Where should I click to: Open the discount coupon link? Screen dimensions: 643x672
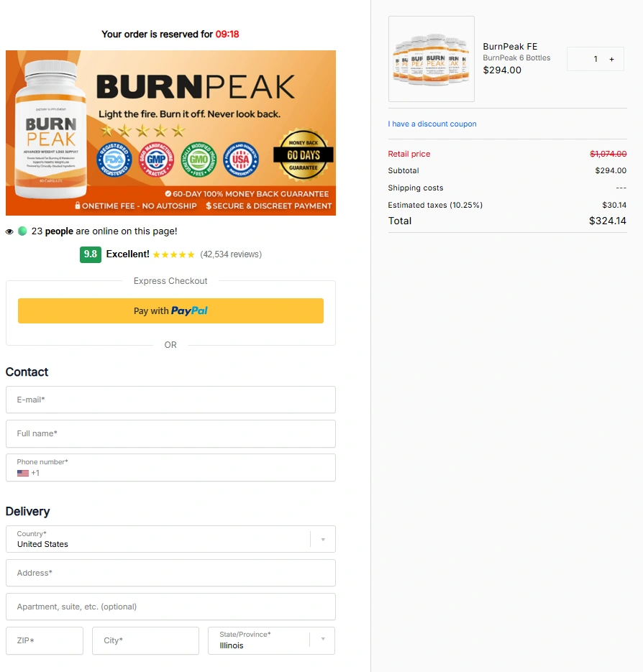[x=432, y=124]
